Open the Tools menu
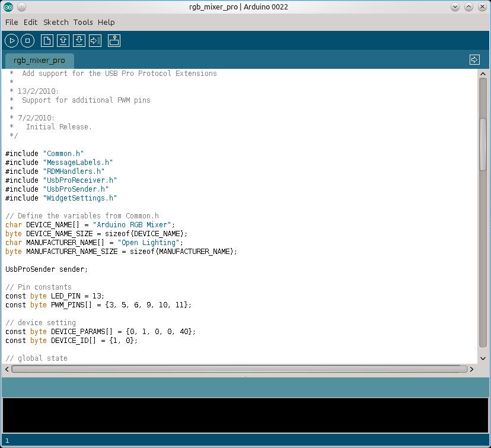 83,22
